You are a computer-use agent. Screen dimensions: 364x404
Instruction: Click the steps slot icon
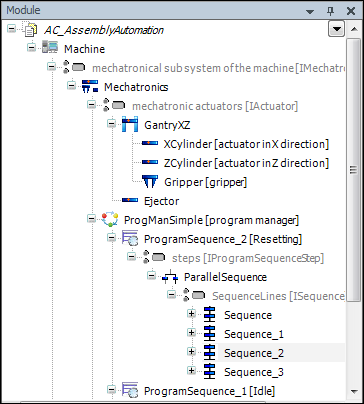click(x=154, y=257)
